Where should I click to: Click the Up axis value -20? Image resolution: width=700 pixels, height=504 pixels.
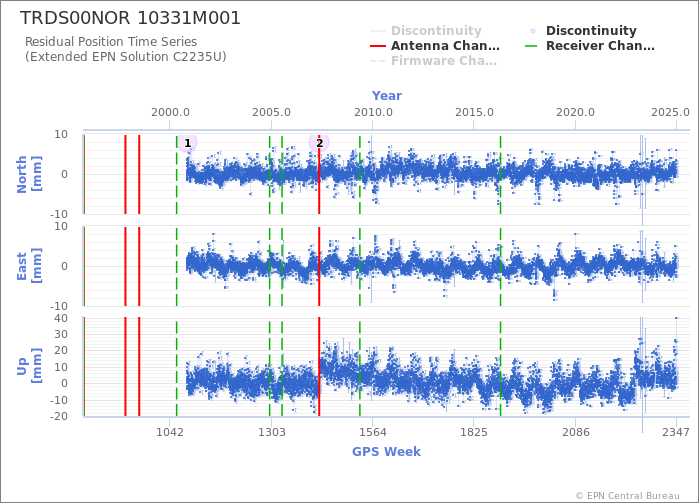coord(58,416)
